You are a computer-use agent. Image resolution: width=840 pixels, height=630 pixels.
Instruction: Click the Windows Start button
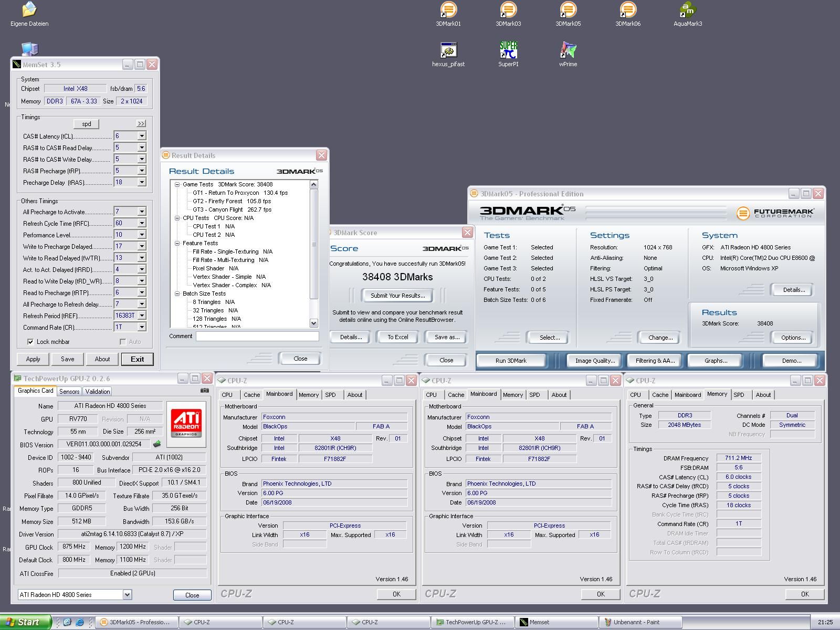(26, 622)
